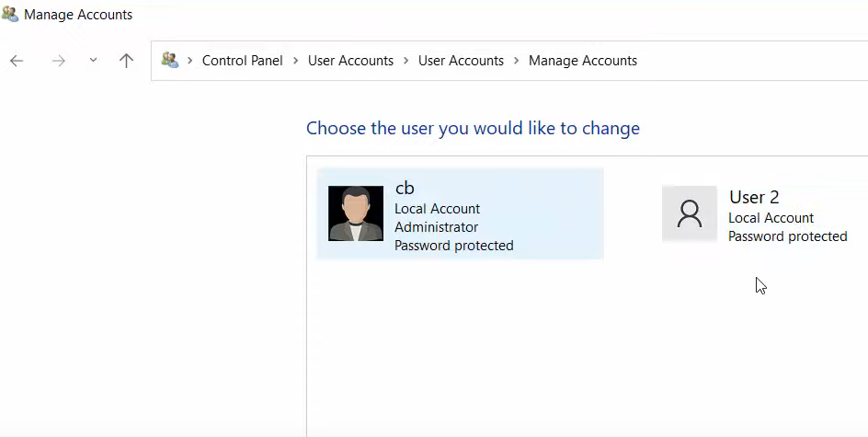Select the User 2 default avatar icon
The width and height of the screenshot is (868, 437).
tap(689, 213)
